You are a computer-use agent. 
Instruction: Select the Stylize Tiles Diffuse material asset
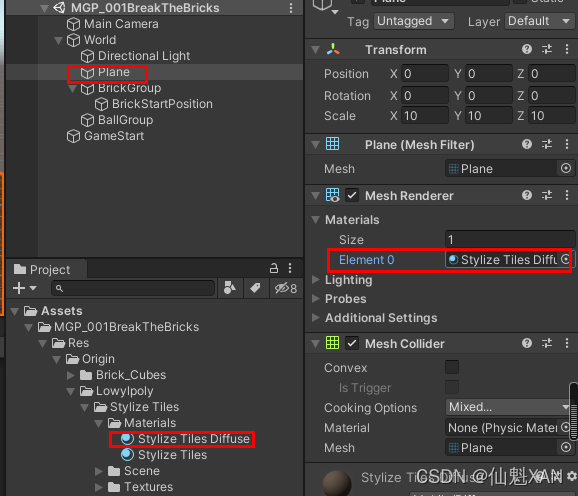[x=186, y=439]
